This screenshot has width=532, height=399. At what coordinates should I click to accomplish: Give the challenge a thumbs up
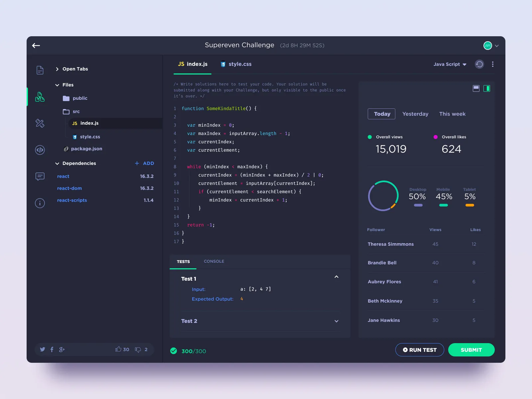click(119, 349)
